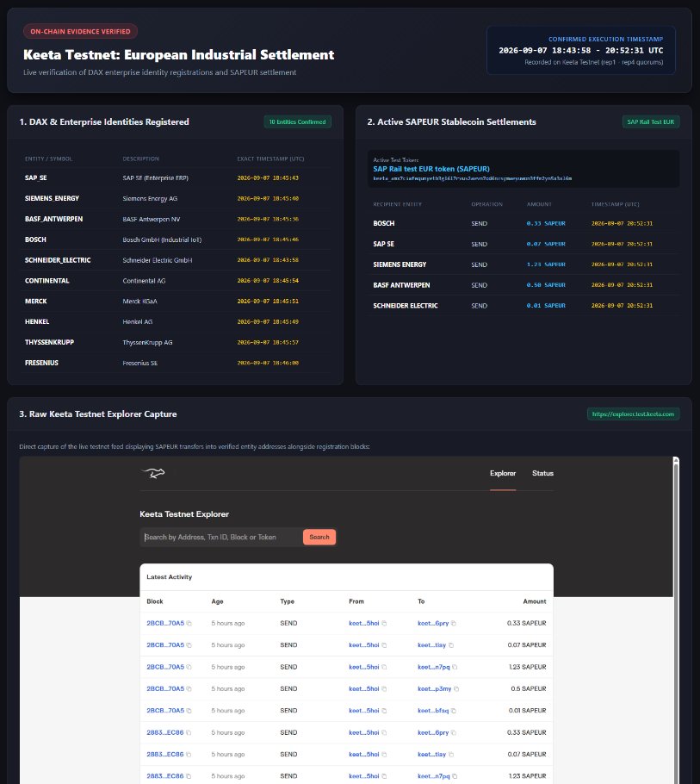The width and height of the screenshot is (700, 784).
Task: Copy block 2883..EC86 in the 0.07 SAPEUR row
Action: pos(189,755)
